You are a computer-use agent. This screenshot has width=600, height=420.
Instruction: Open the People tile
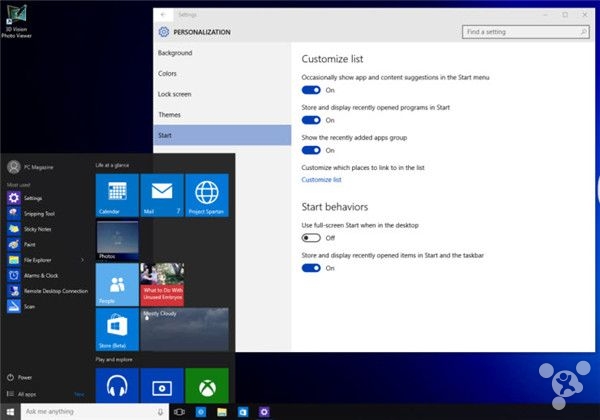pos(116,284)
